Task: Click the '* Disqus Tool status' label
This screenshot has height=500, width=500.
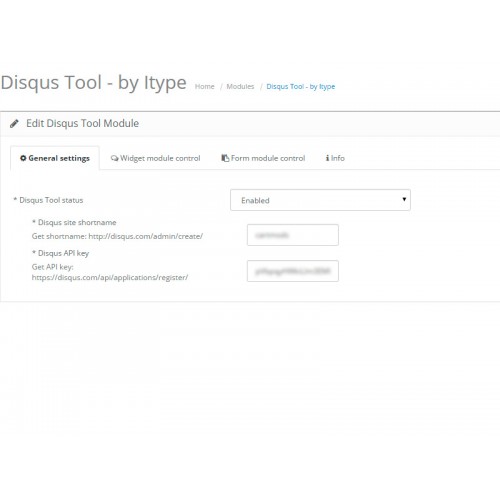Action: pyautogui.click(x=48, y=200)
